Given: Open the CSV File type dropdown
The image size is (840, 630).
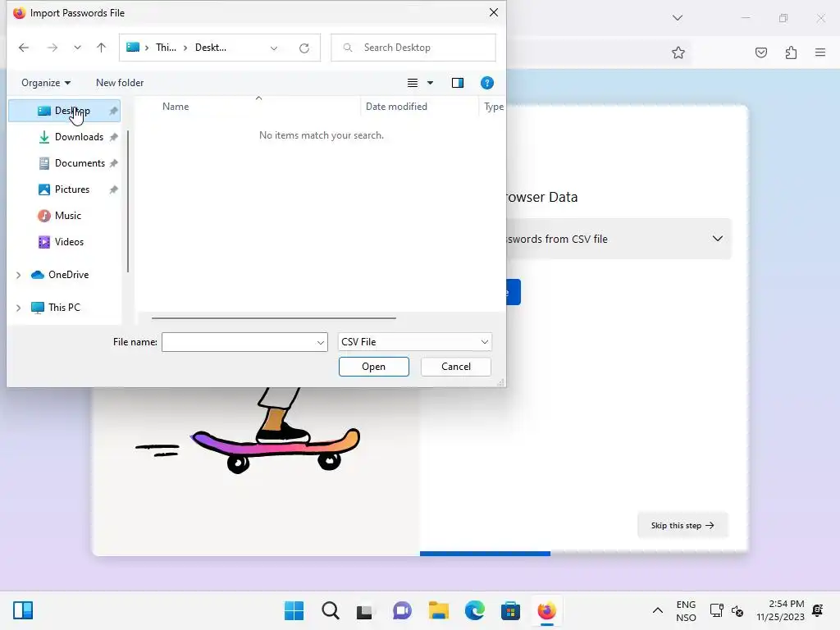Looking at the screenshot, I should coord(414,342).
